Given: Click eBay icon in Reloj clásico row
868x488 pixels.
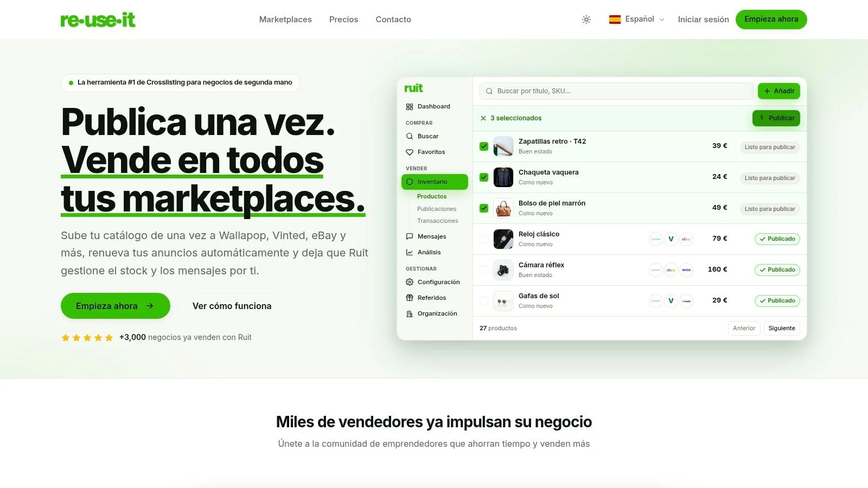Looking at the screenshot, I should tap(686, 239).
